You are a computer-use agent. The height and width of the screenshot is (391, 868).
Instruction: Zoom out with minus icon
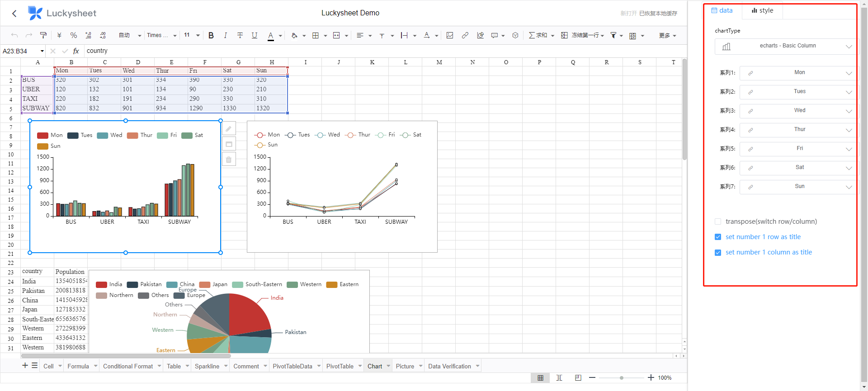tap(592, 377)
